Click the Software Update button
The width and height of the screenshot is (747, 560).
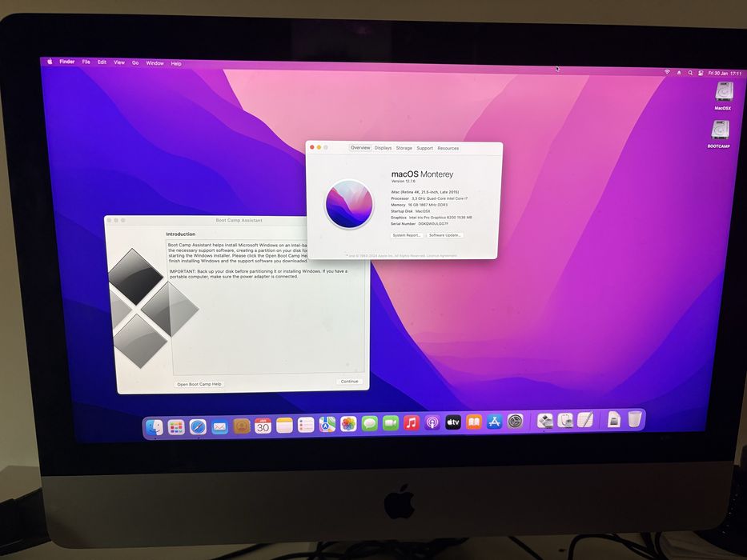tap(444, 235)
